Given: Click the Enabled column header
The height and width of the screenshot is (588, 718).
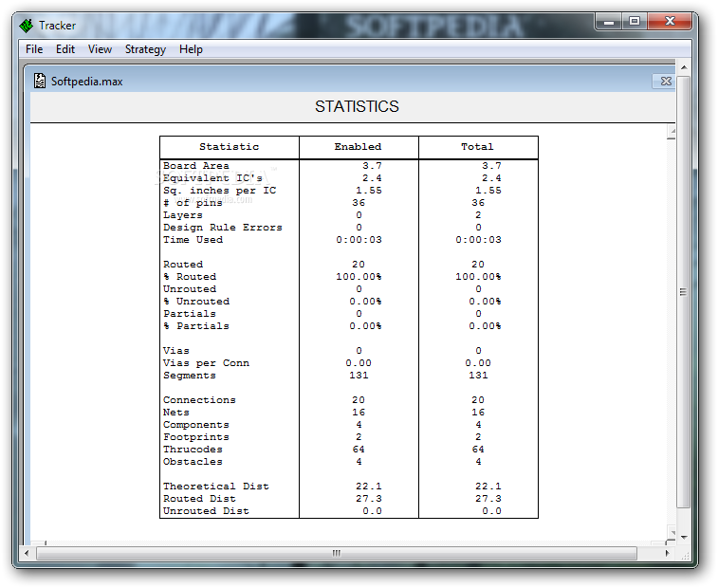Looking at the screenshot, I should pos(358,147).
